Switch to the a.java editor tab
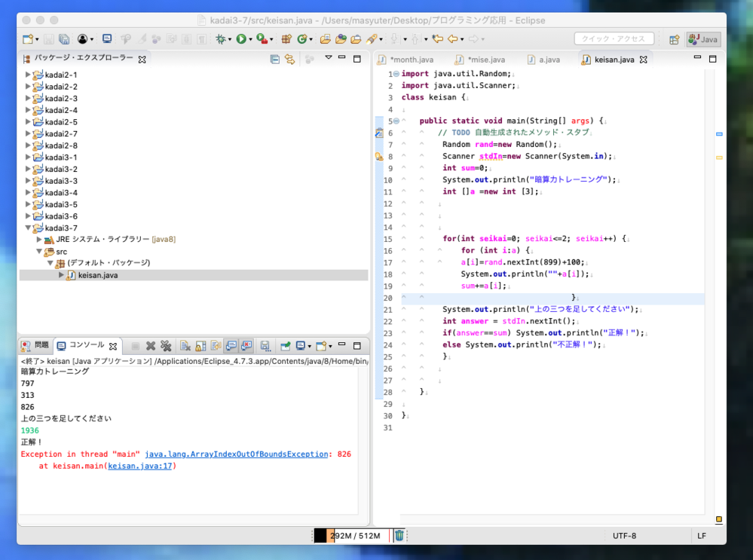Viewport: 753px width, 560px height. point(549,60)
